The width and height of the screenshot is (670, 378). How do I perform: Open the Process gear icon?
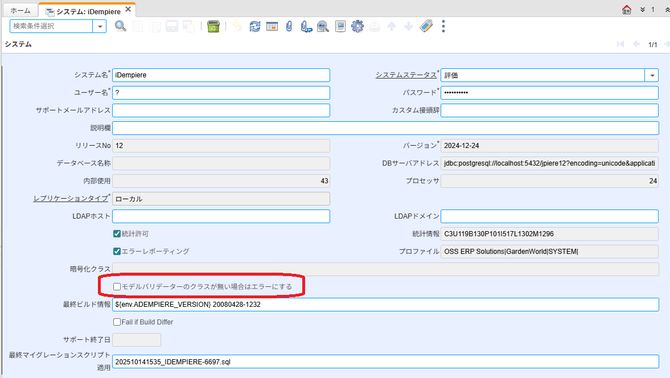[x=357, y=26]
